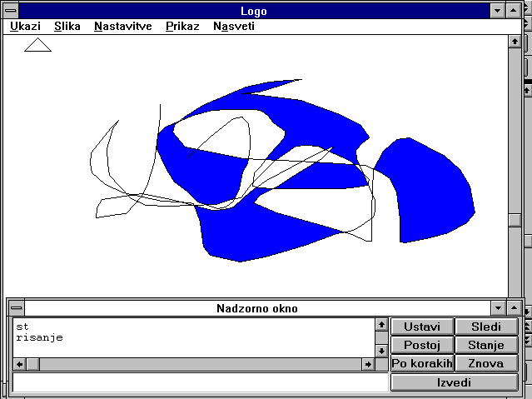The image size is (532, 399).
Task: Click canvas scrollbar up arrow
Action: point(515,42)
